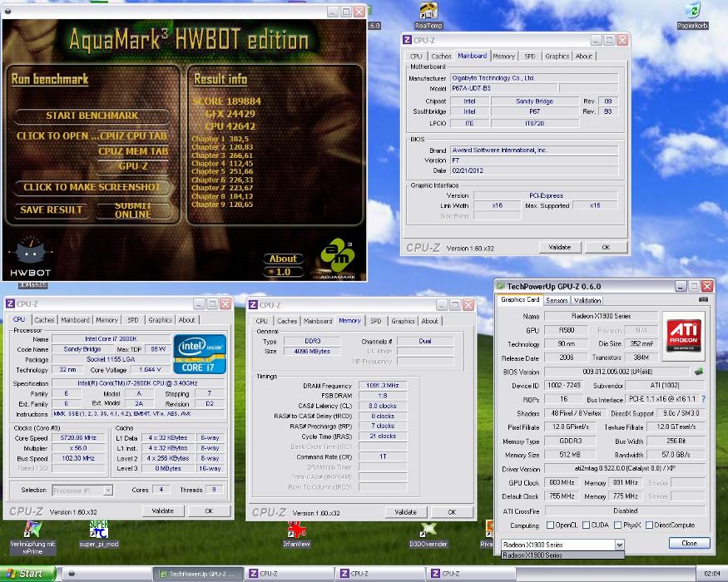The height and width of the screenshot is (582, 728).
Task: Click the GPU-Z screenshot camera icon
Action: [703, 300]
